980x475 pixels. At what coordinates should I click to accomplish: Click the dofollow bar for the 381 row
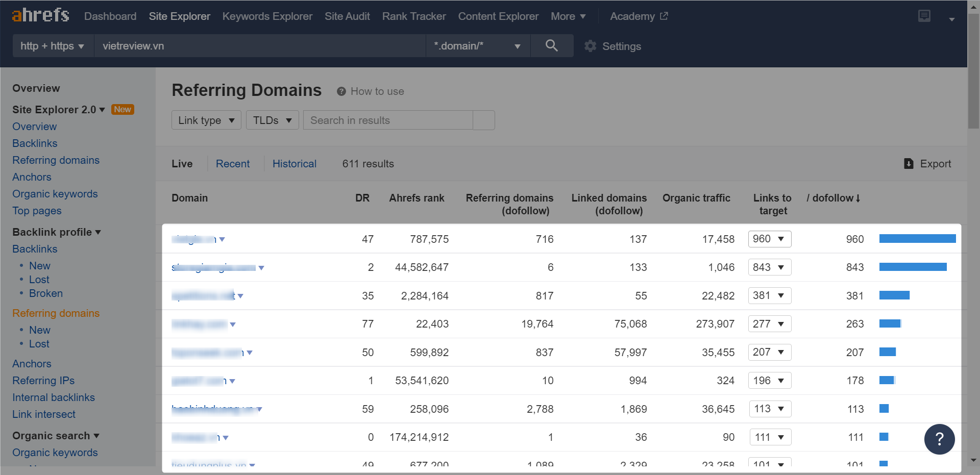(894, 295)
